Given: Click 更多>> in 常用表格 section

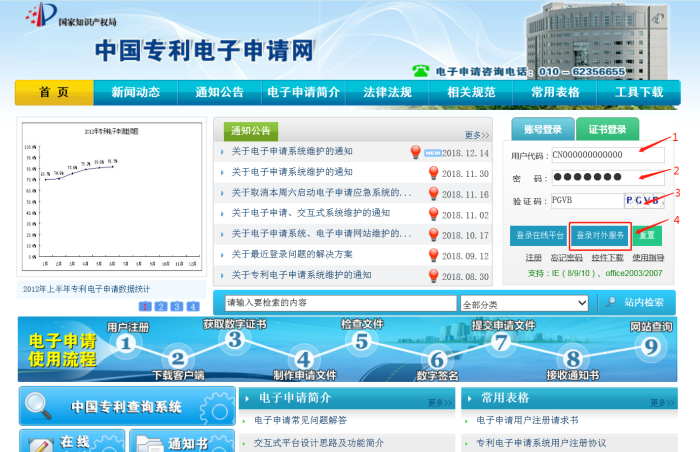Looking at the screenshot, I should (664, 403).
